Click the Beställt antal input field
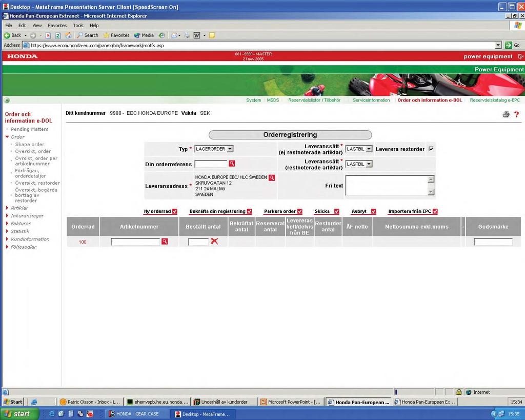Screen dimensions: 525x420 (x=198, y=242)
